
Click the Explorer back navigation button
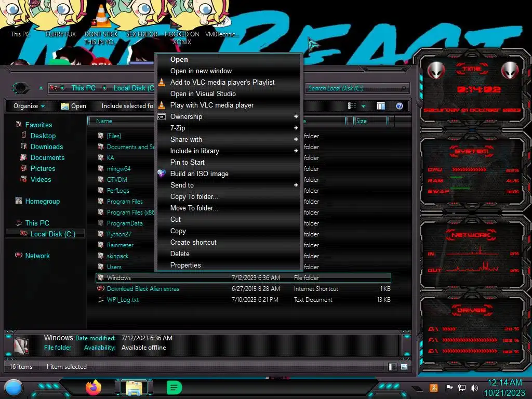click(x=21, y=88)
